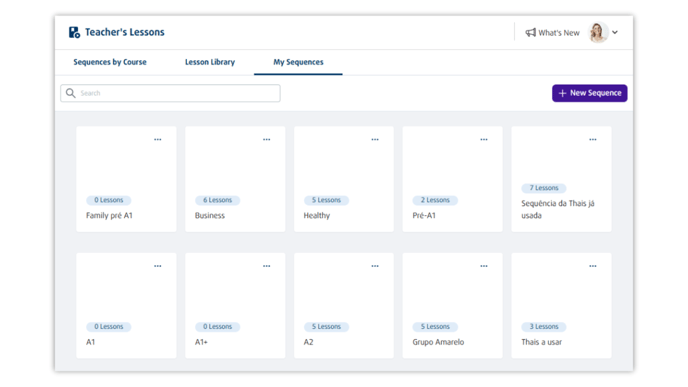Screen dimensions: 688x387
Task: Expand the profile dropdown chevron
Action: (x=615, y=32)
